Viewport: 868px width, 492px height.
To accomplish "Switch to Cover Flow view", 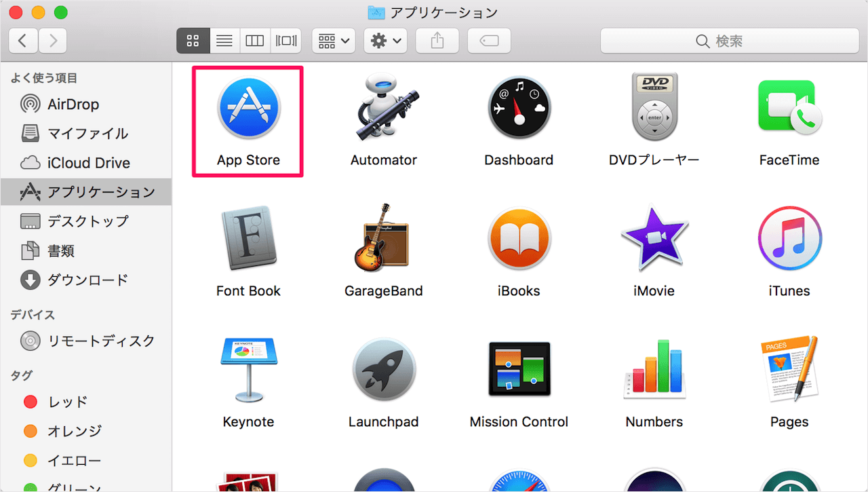I will [286, 41].
